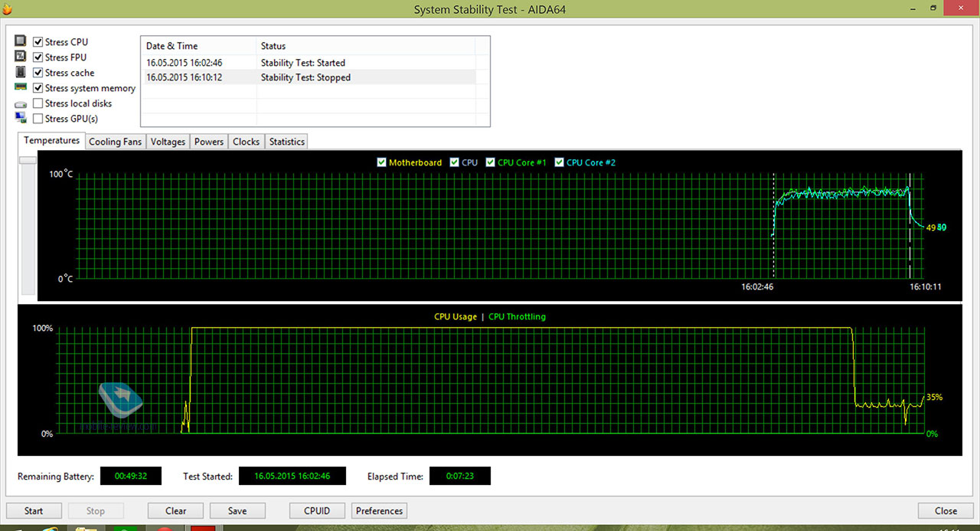
Task: View the Clocks tab
Action: pos(247,142)
